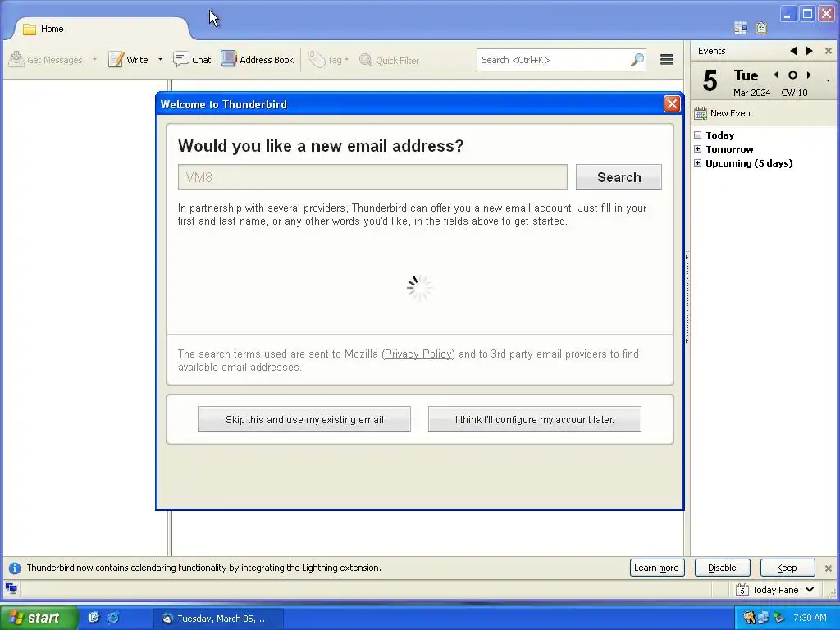
Task: Open the hamburger application menu
Action: pos(666,59)
